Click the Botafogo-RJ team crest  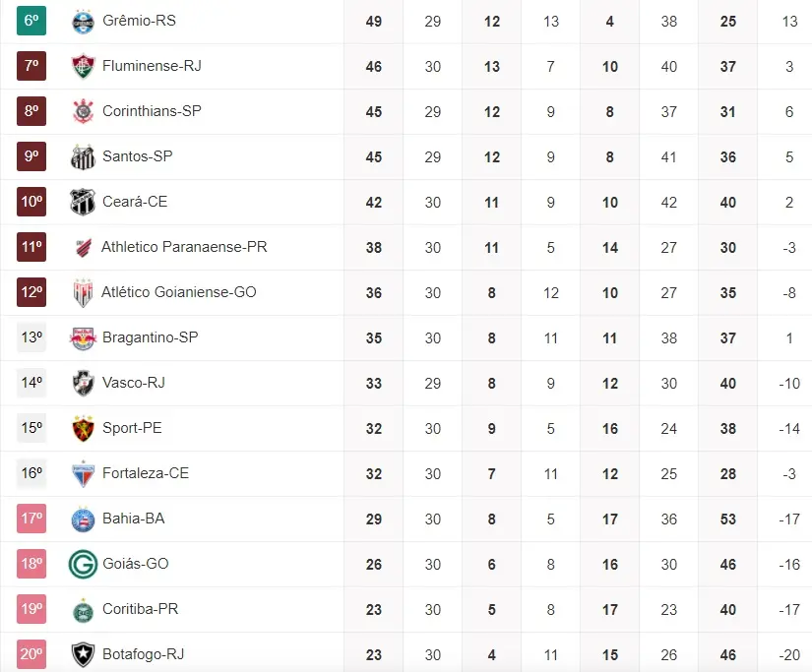tap(83, 654)
